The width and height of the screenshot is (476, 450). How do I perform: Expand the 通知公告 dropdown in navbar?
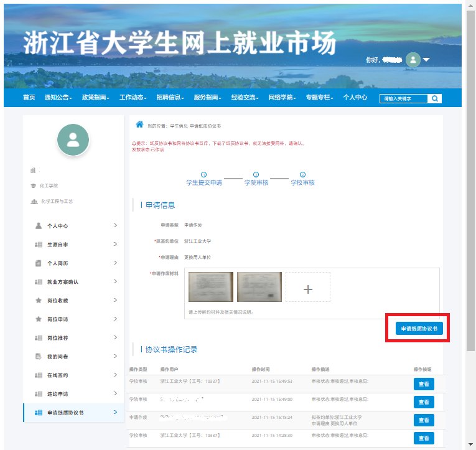(x=58, y=98)
